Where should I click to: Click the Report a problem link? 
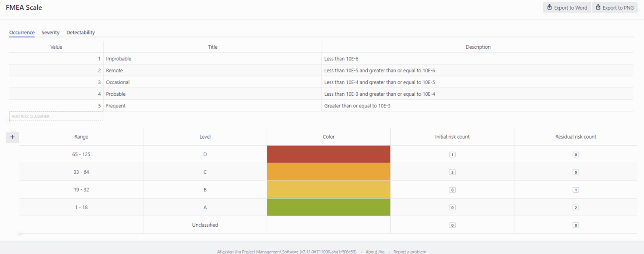point(410,251)
